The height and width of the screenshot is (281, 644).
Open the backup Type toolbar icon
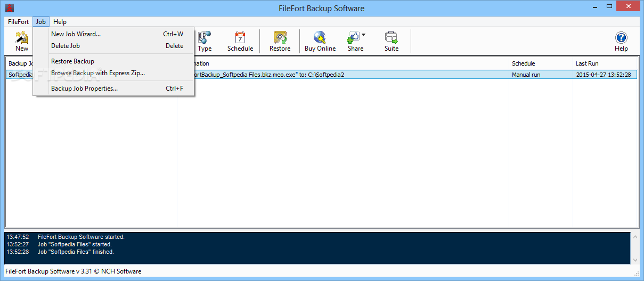tap(205, 37)
